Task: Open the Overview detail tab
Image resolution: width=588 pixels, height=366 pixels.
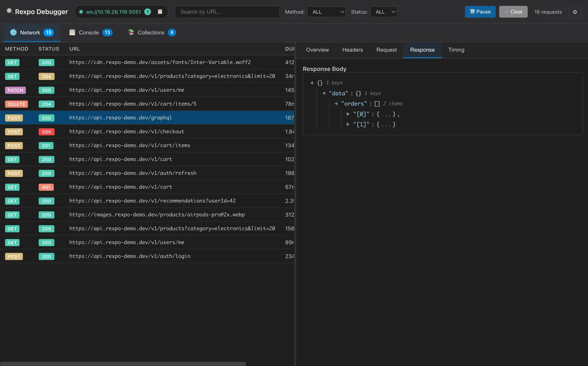Action: [x=318, y=50]
